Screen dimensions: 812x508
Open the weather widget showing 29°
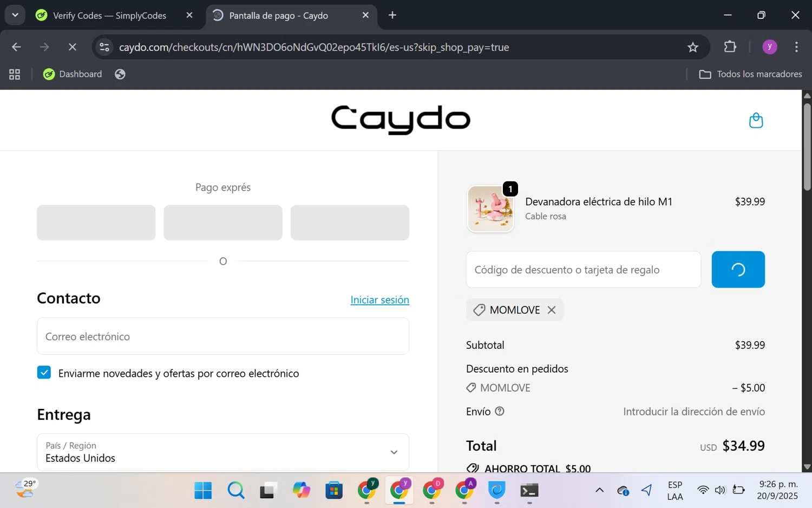tap(25, 489)
